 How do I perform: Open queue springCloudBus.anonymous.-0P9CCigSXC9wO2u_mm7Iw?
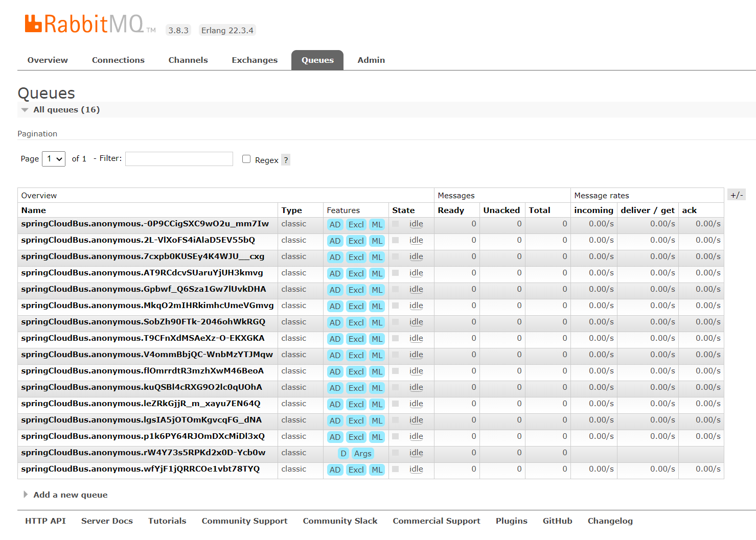click(145, 224)
